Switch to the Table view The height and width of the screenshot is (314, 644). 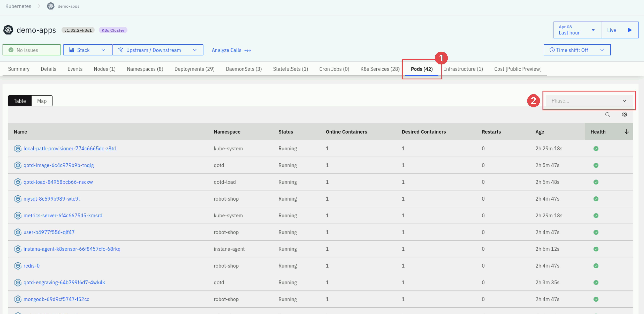[x=20, y=101]
